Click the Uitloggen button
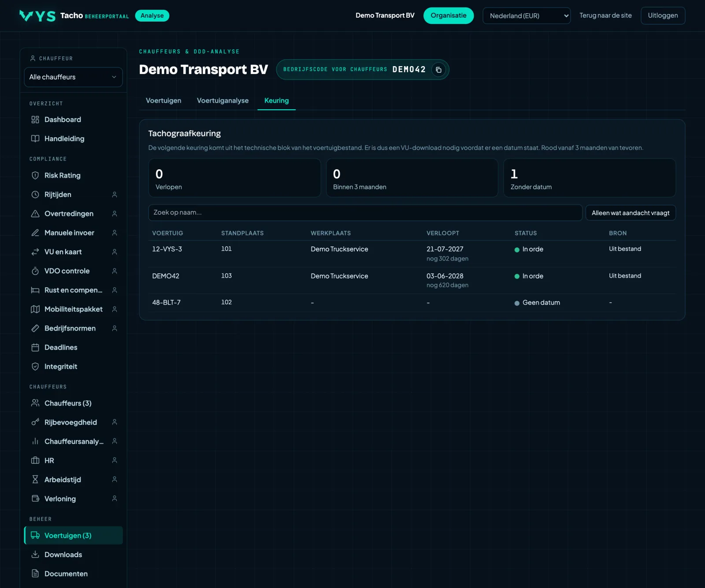Viewport: 705px width, 588px height. click(663, 15)
